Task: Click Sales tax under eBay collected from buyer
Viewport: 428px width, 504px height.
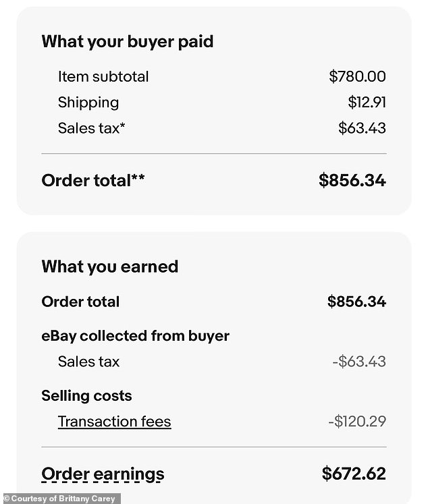Action: point(88,362)
